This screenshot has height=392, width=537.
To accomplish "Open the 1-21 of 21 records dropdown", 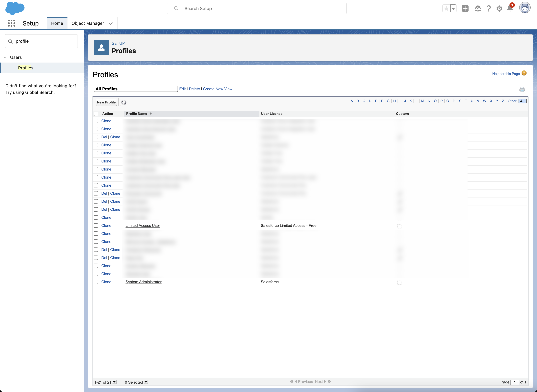I will click(x=115, y=382).
